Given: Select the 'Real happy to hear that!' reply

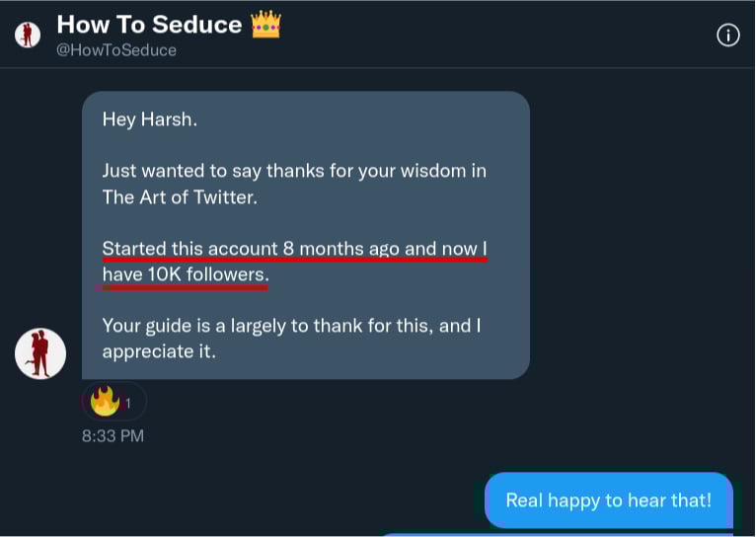Looking at the screenshot, I should pyautogui.click(x=608, y=500).
